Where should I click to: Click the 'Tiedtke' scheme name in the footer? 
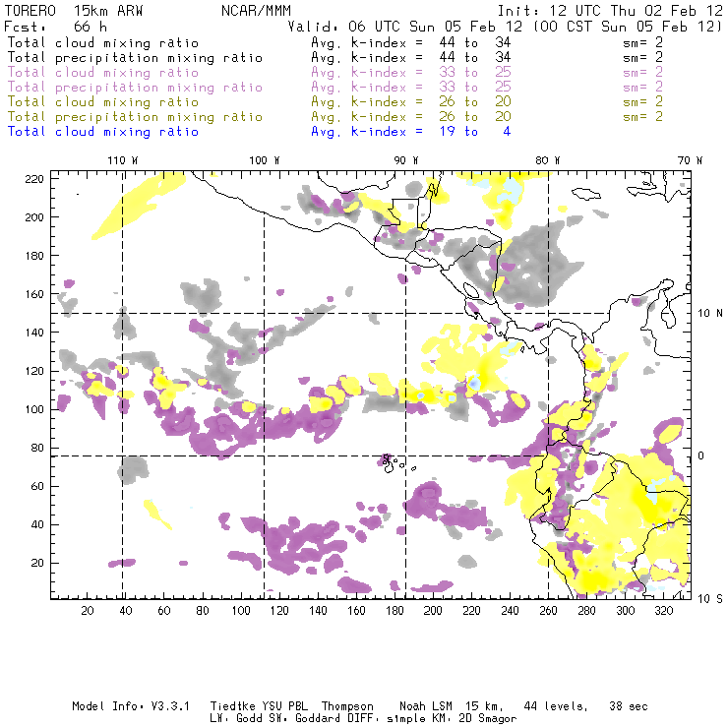233,706
